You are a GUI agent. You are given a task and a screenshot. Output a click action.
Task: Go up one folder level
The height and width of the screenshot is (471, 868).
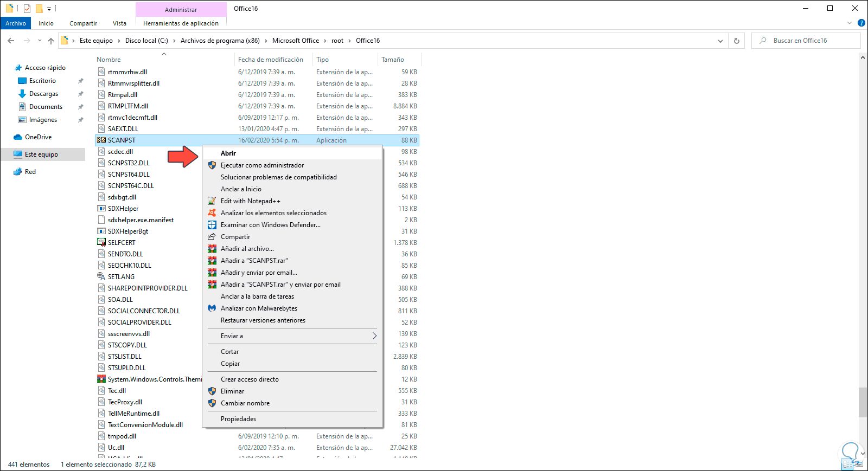pyautogui.click(x=51, y=41)
